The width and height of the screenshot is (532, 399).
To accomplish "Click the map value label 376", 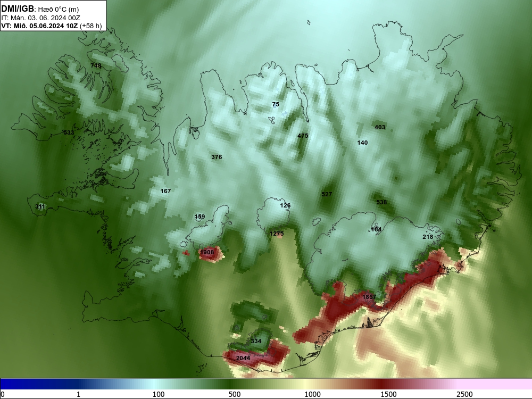I will (x=217, y=157).
